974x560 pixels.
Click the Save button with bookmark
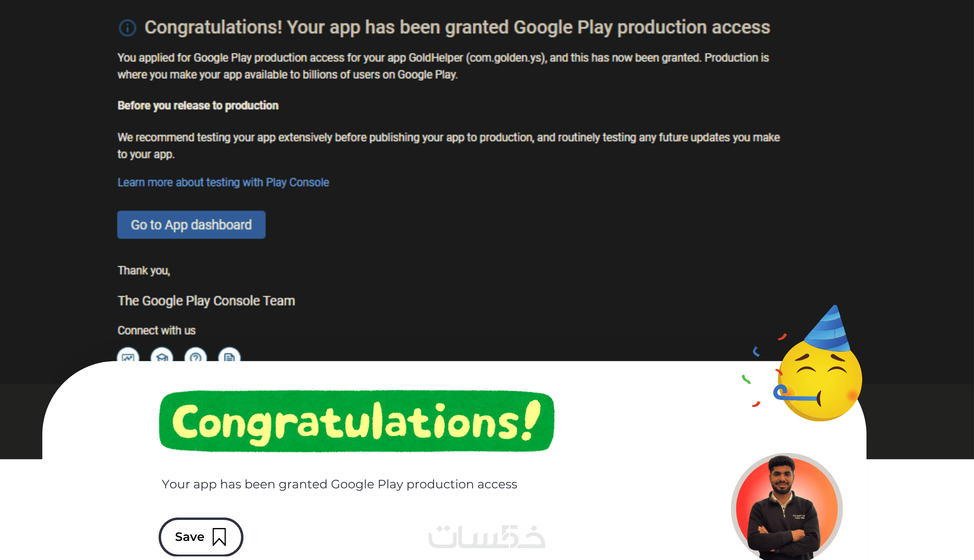point(201,537)
